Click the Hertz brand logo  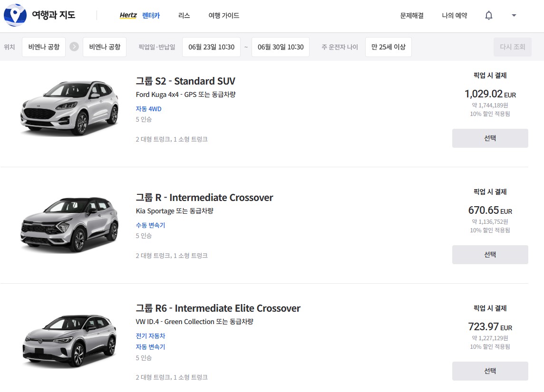pyautogui.click(x=128, y=16)
